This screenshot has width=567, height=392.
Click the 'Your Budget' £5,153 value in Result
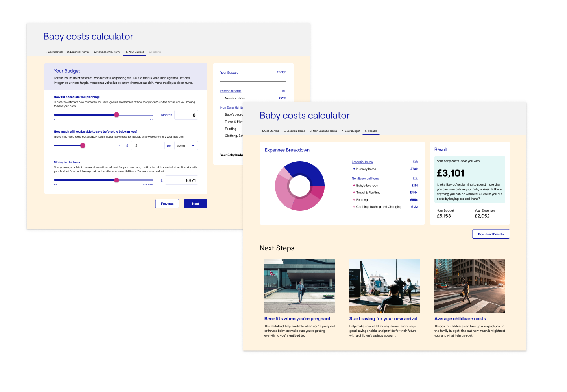coord(444,216)
